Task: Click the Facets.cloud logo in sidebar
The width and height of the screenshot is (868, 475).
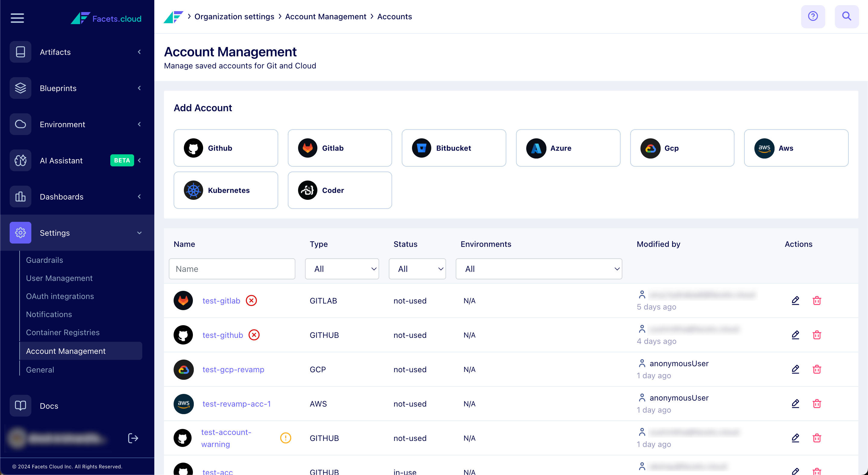Action: click(106, 18)
